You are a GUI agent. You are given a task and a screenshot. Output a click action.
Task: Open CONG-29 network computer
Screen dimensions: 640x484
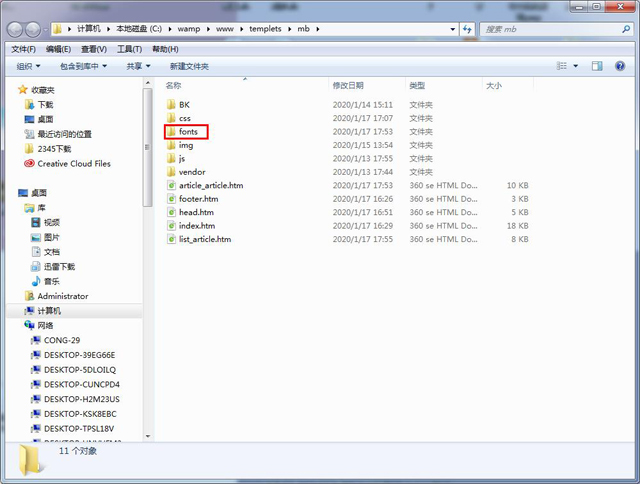point(56,340)
